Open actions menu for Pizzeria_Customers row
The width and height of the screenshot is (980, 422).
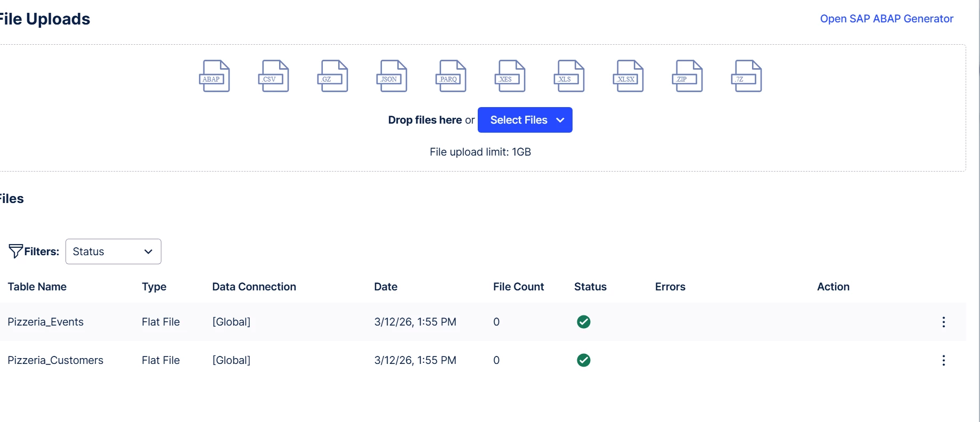click(x=943, y=360)
